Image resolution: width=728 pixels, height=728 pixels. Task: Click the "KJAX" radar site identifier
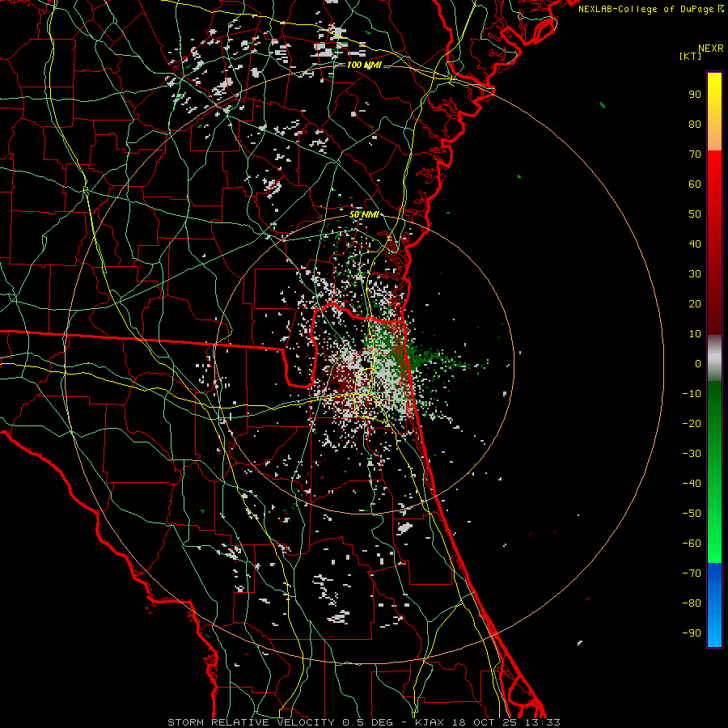(430, 722)
